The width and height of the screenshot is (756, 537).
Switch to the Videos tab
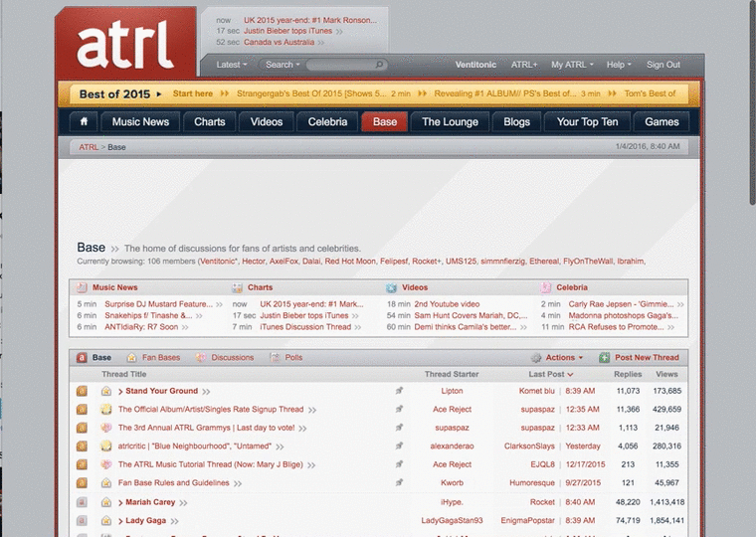[x=267, y=122]
